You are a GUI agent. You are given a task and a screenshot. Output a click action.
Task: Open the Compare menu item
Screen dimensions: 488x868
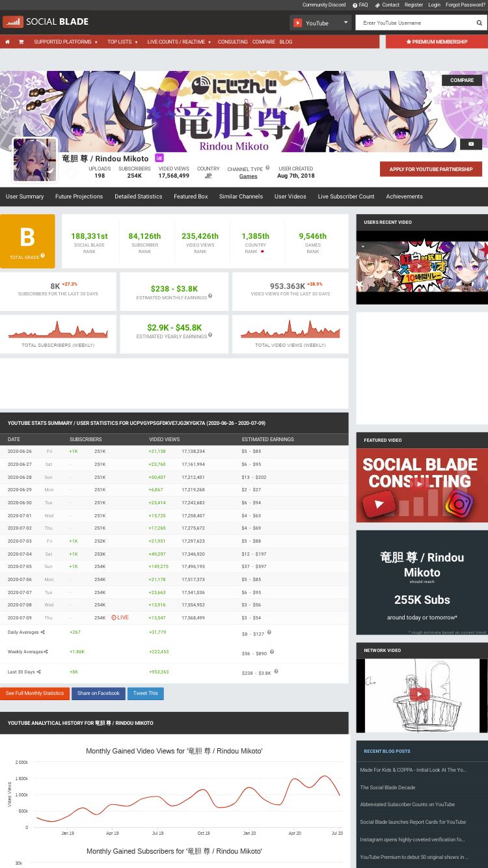(264, 42)
